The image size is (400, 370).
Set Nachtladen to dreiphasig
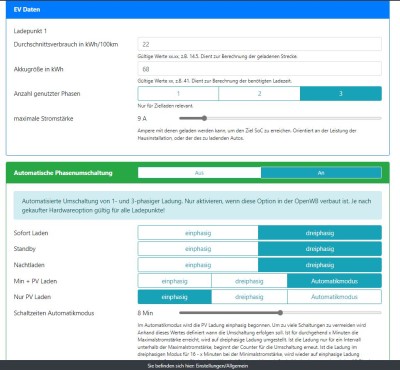320,265
